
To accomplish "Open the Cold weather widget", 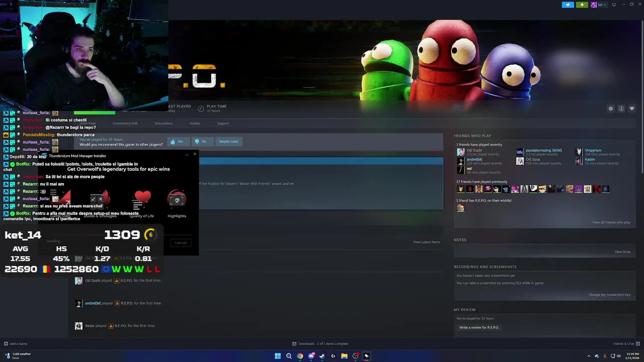I will [x=18, y=356].
